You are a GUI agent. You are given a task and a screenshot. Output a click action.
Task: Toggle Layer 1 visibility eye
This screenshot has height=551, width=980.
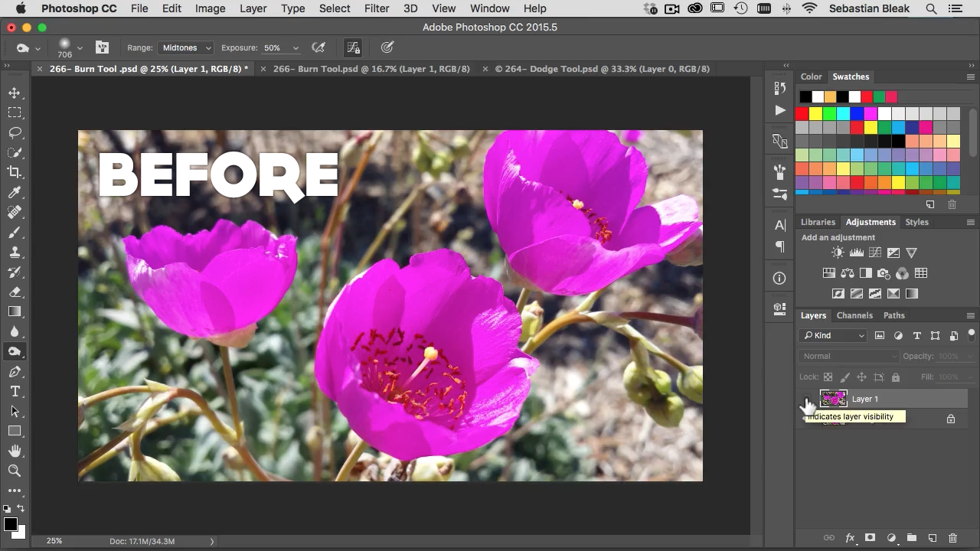pos(806,399)
